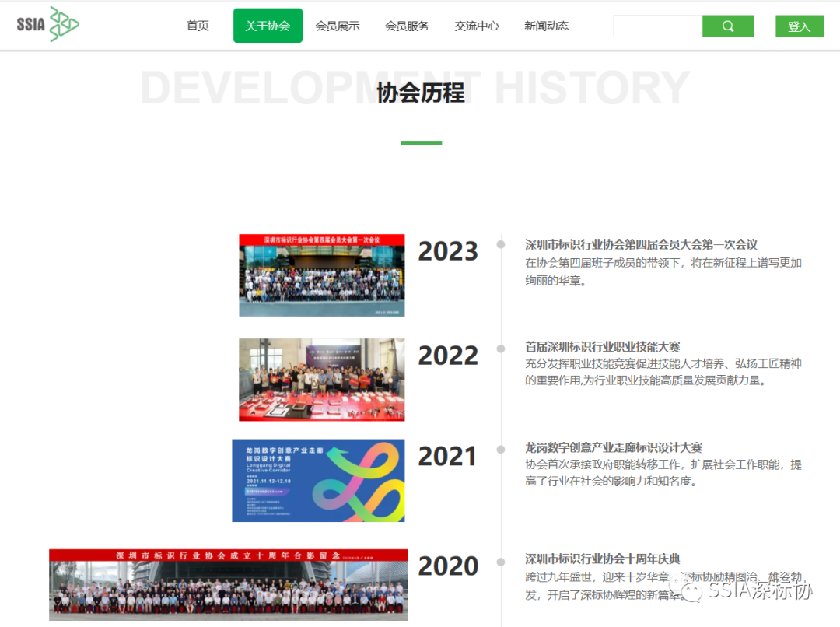840x627 pixels.
Task: Click the 2022 skills competition photo
Action: coord(321,380)
